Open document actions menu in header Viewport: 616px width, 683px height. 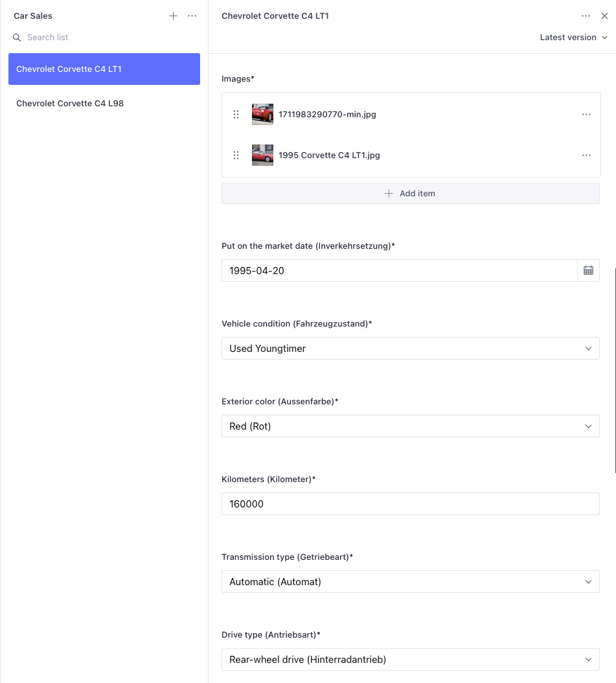(x=586, y=16)
